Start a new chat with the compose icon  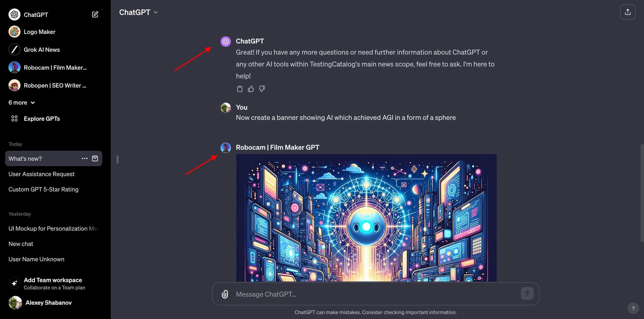[x=95, y=14]
